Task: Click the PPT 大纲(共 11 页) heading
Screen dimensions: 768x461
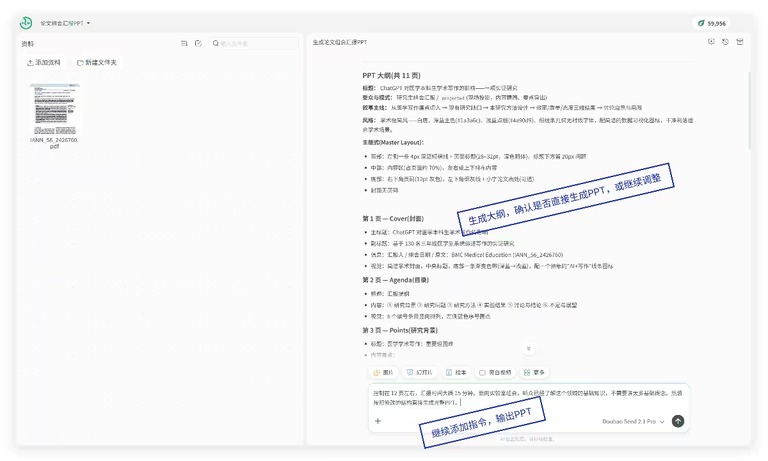Action: [x=391, y=75]
